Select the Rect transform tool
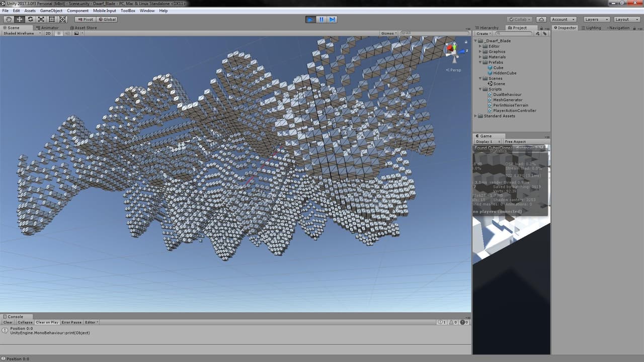Image resolution: width=644 pixels, height=362 pixels. (52, 19)
